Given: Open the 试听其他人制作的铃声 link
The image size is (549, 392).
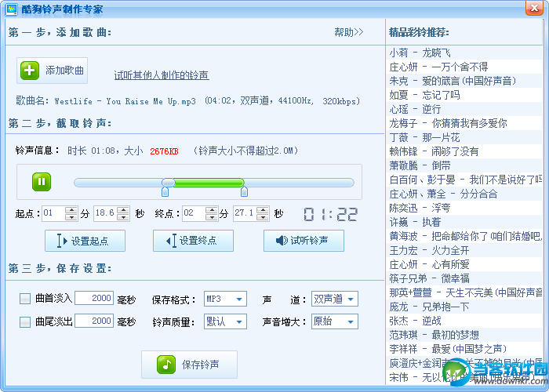Looking at the screenshot, I should pyautogui.click(x=162, y=75).
